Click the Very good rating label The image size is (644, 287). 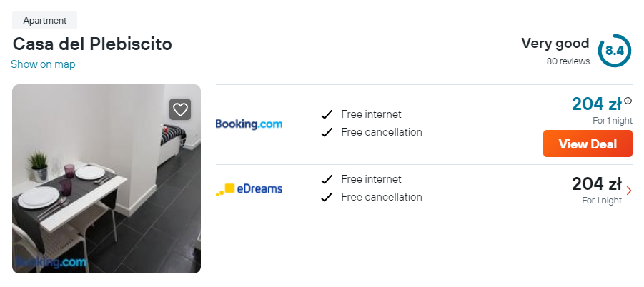555,44
